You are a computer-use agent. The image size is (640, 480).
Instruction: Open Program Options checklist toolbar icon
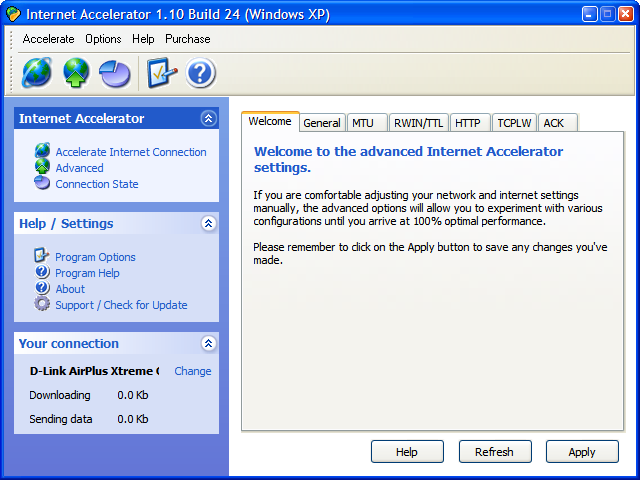tap(162, 73)
